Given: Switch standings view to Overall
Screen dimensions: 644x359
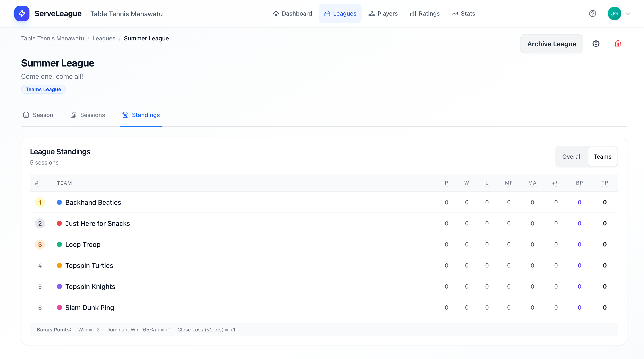Looking at the screenshot, I should 572,157.
